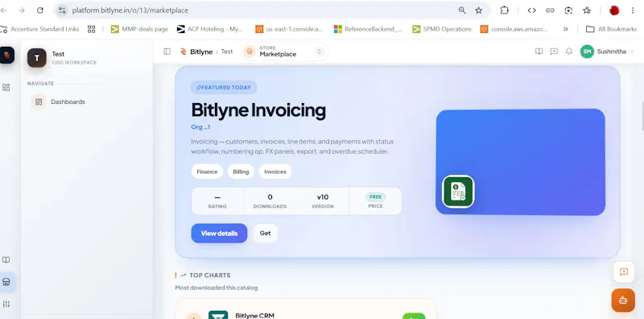The image size is (644, 319).
Task: Select the Billing tag
Action: tap(241, 172)
